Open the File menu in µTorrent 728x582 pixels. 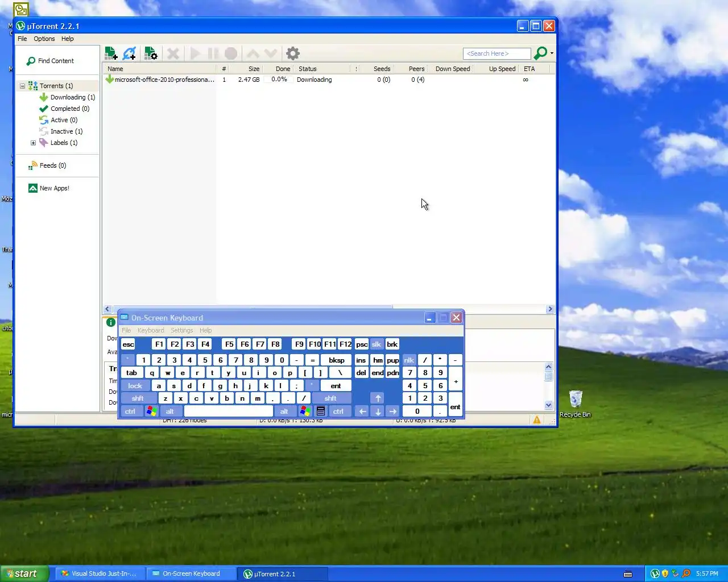pos(22,39)
